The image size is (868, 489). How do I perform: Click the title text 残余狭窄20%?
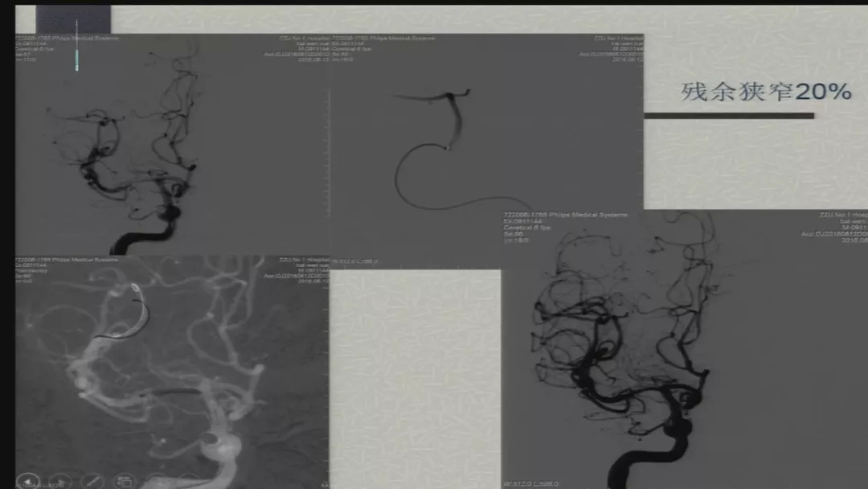point(765,92)
